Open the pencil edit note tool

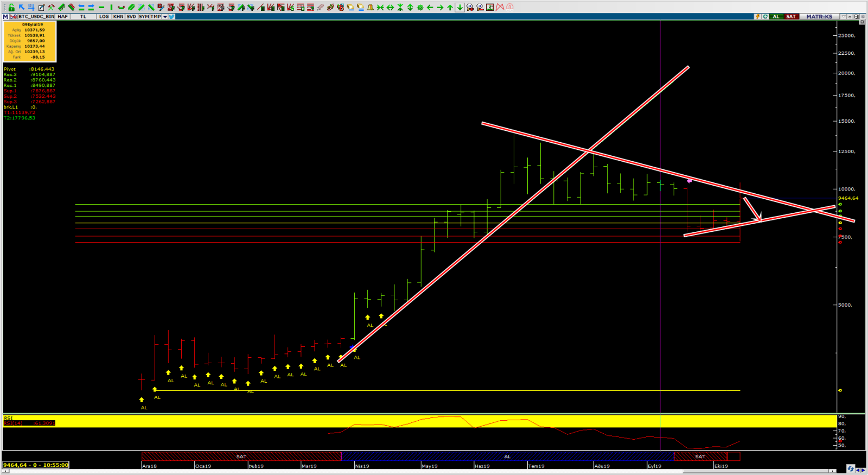[41, 7]
